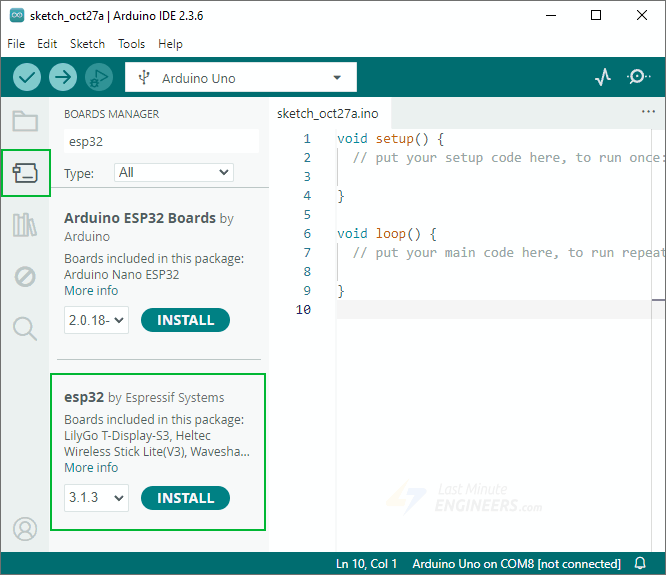666x575 pixels.
Task: Open the Edit menu
Action: [x=47, y=44]
